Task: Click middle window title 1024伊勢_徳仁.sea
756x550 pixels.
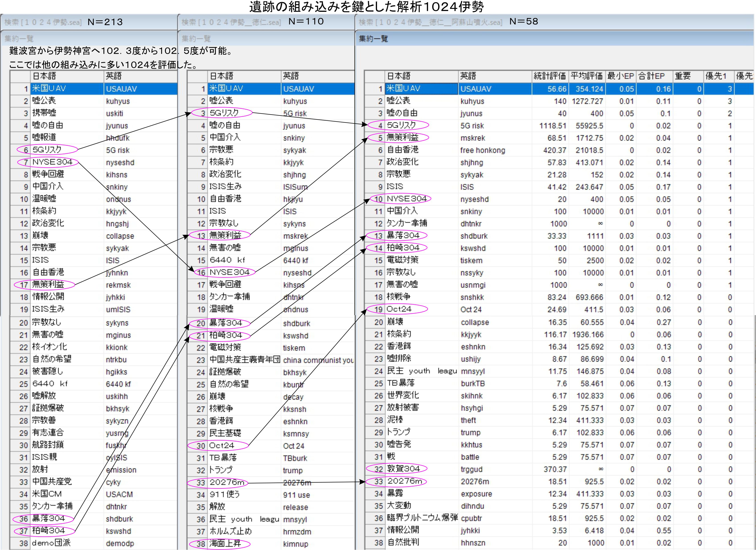Action: pyautogui.click(x=231, y=22)
